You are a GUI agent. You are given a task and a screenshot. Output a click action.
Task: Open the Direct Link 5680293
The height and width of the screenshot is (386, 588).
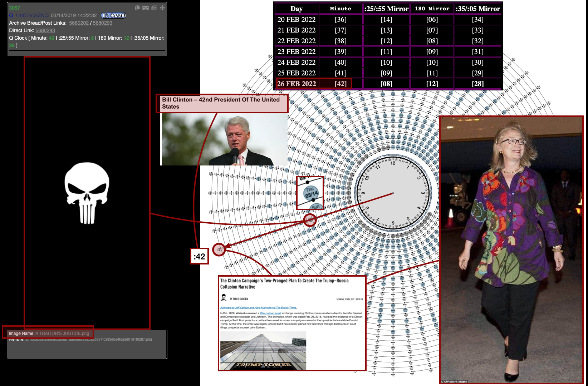coord(45,30)
